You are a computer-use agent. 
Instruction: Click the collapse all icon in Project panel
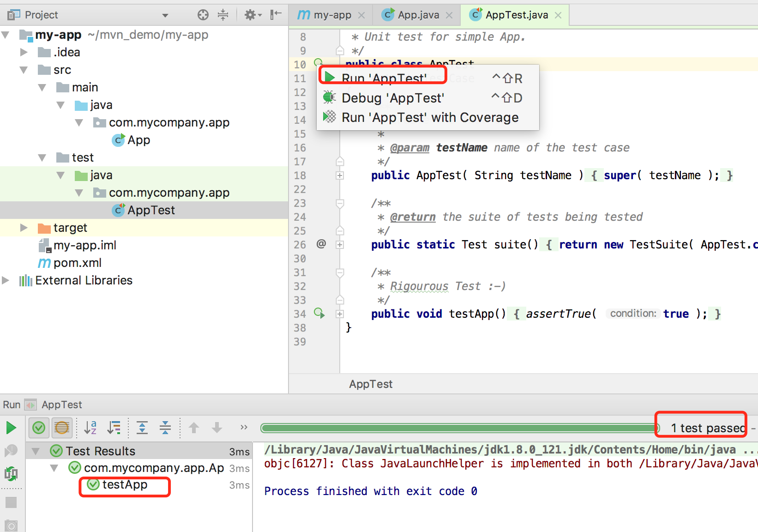click(223, 15)
